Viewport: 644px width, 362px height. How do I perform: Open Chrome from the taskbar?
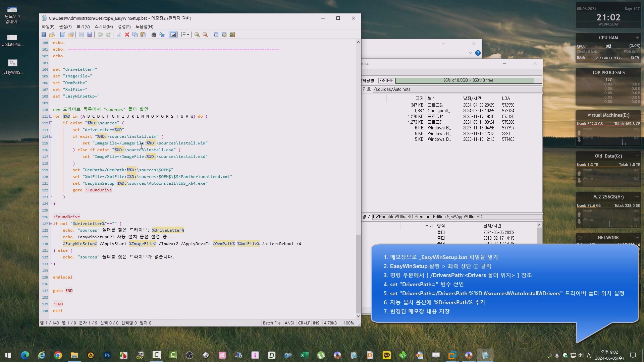pyautogui.click(x=58, y=355)
